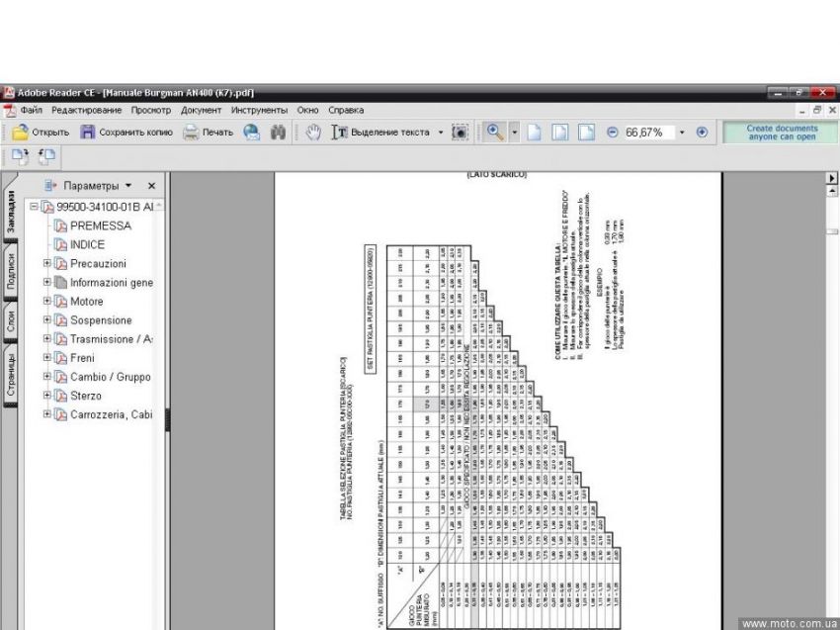Switch to the Страницы side tab
The height and width of the screenshot is (630, 840).
[8, 373]
